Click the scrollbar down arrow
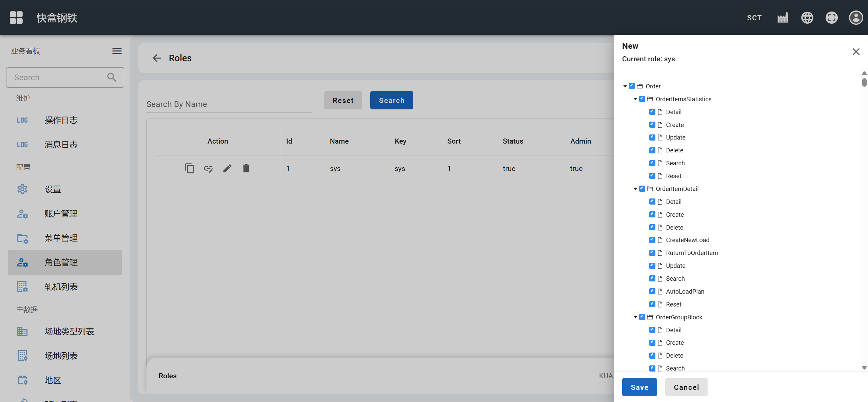Viewport: 868px width, 402px height. point(864,368)
